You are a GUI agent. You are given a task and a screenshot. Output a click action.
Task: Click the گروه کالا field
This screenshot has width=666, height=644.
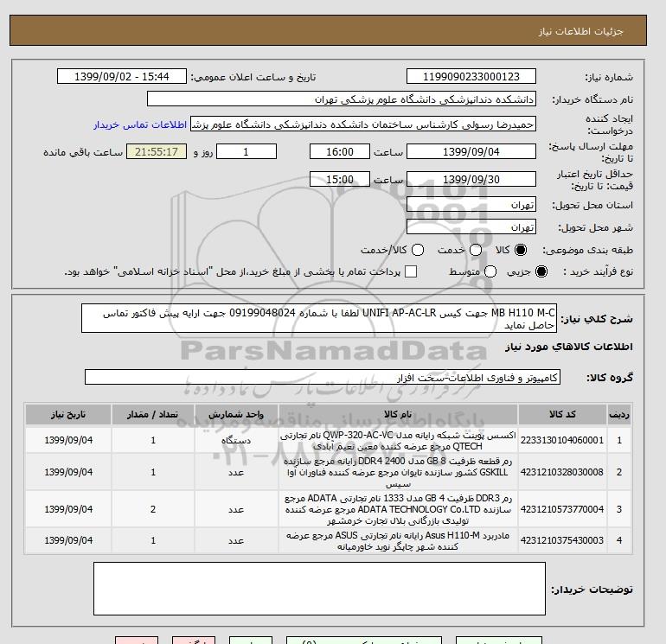tap(323, 377)
